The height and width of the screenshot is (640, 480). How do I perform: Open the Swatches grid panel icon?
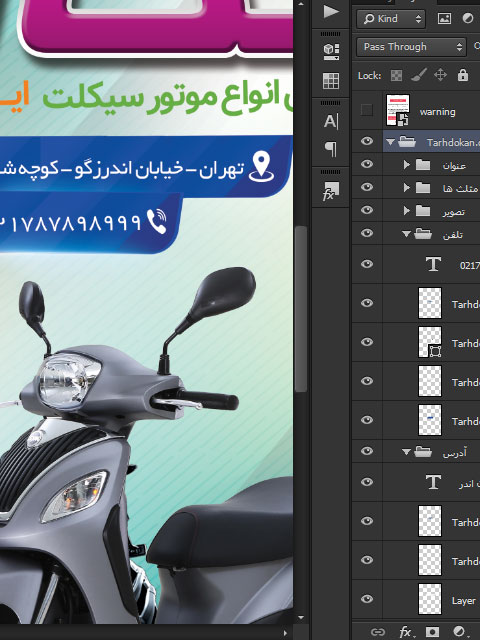(331, 81)
